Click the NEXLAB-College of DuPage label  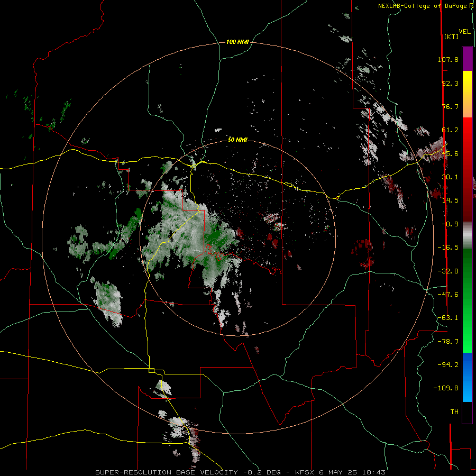tap(424, 6)
